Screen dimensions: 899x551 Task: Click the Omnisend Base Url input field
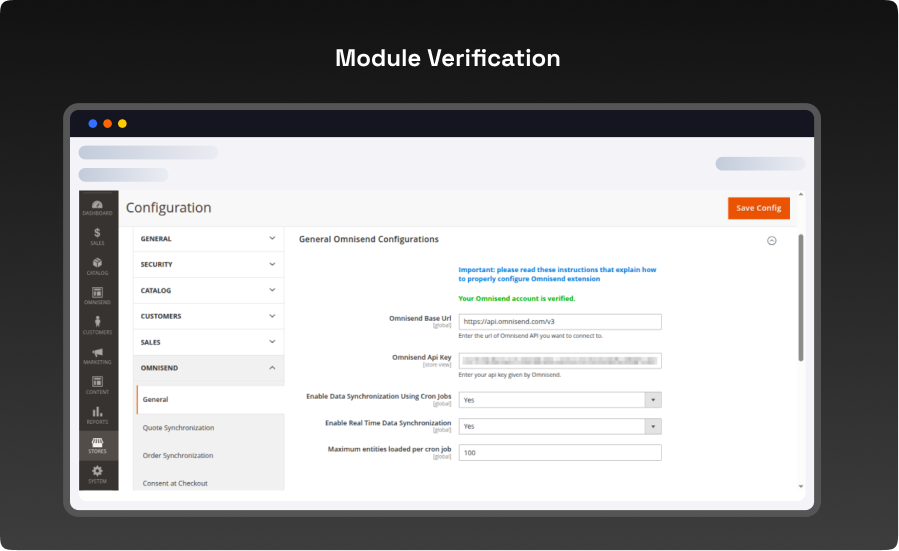pyautogui.click(x=559, y=322)
